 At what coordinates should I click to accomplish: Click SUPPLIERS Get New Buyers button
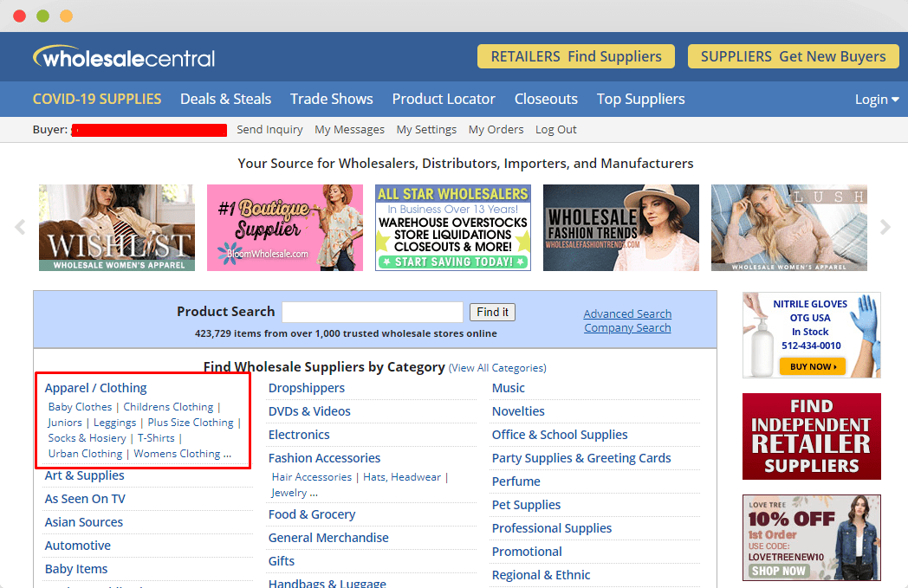[x=794, y=56]
